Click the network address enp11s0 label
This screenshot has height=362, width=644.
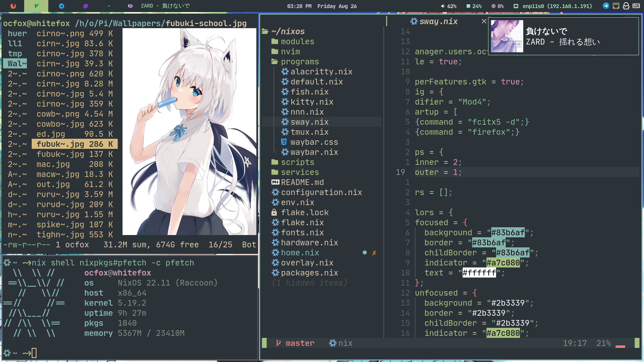pos(557,6)
